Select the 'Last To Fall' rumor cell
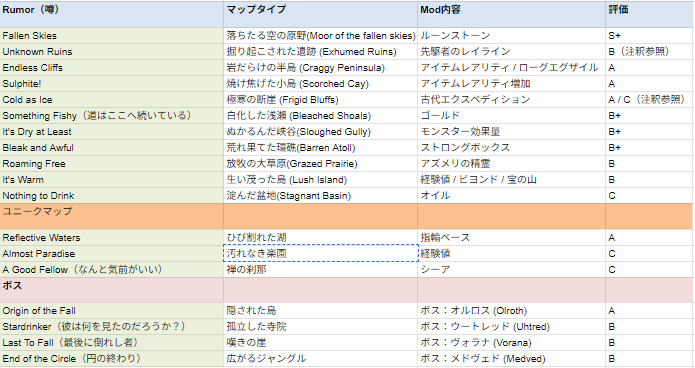 [x=112, y=343]
